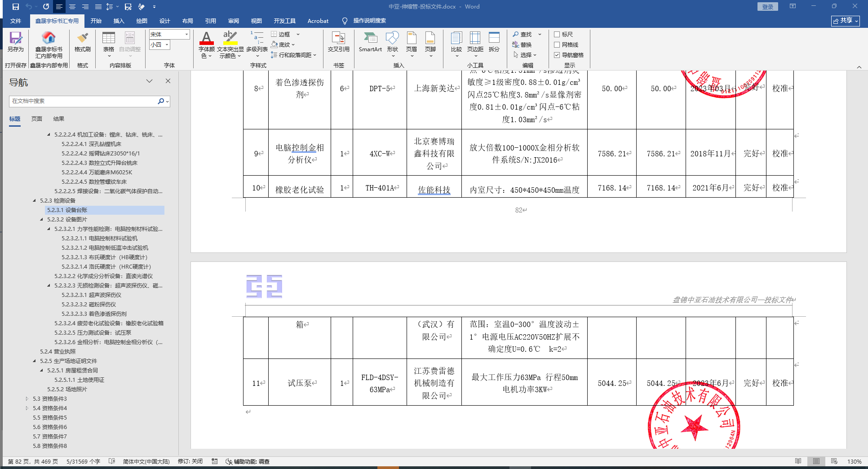The height and width of the screenshot is (469, 868).
Task: Click the red 字体颜色 font color button
Action: tap(207, 38)
